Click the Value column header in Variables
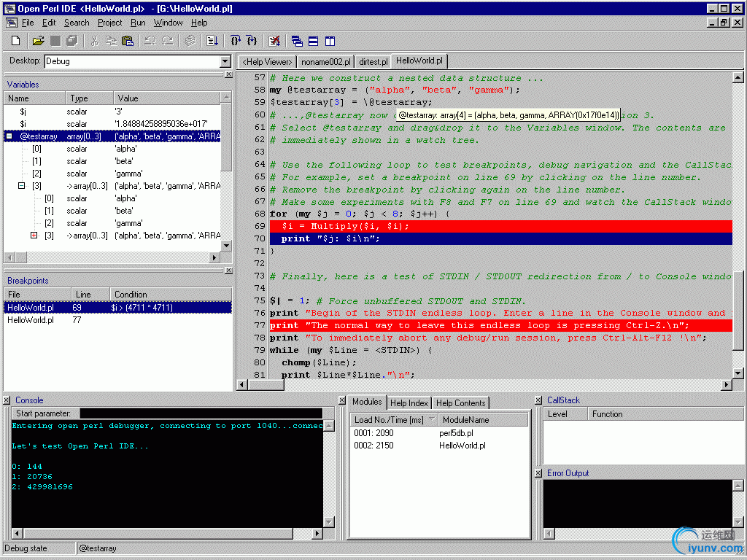Image resolution: width=747 pixels, height=560 pixels. [167, 98]
